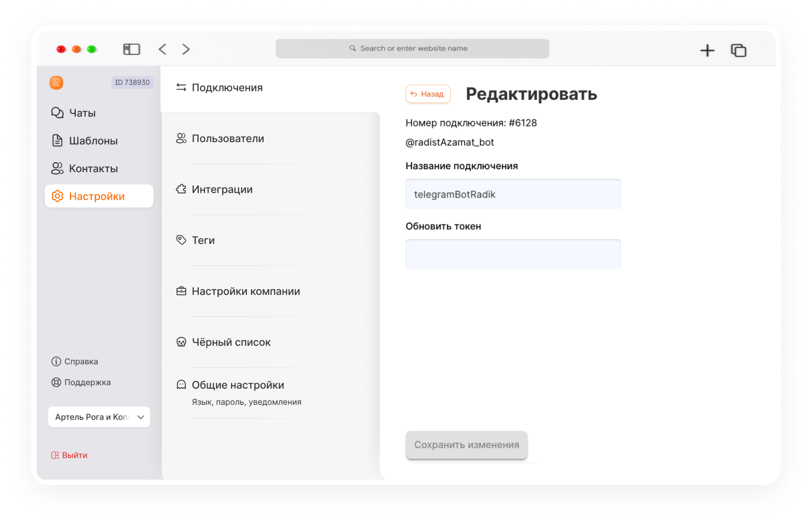Click the Пользователи users icon
This screenshot has height=522, width=812.
(181, 138)
